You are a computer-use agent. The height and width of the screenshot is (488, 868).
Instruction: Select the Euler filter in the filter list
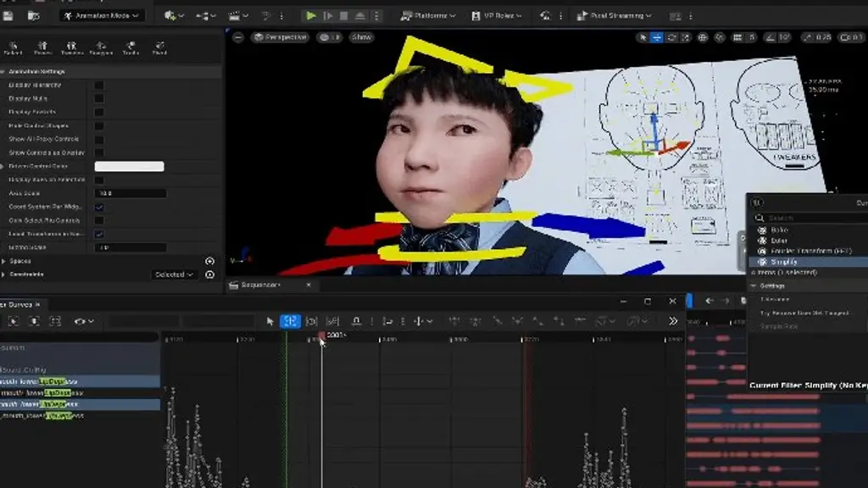click(x=779, y=241)
